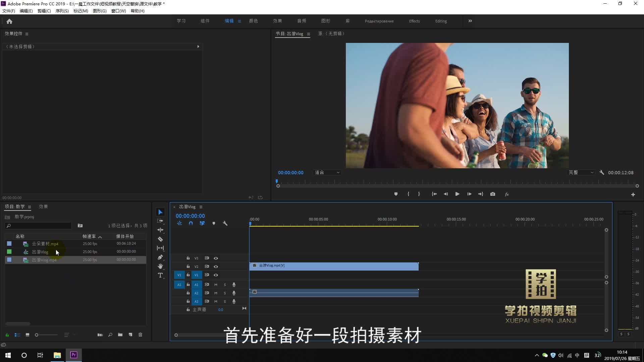Toggle V2 track output eye
644x362 pixels.
click(x=216, y=266)
